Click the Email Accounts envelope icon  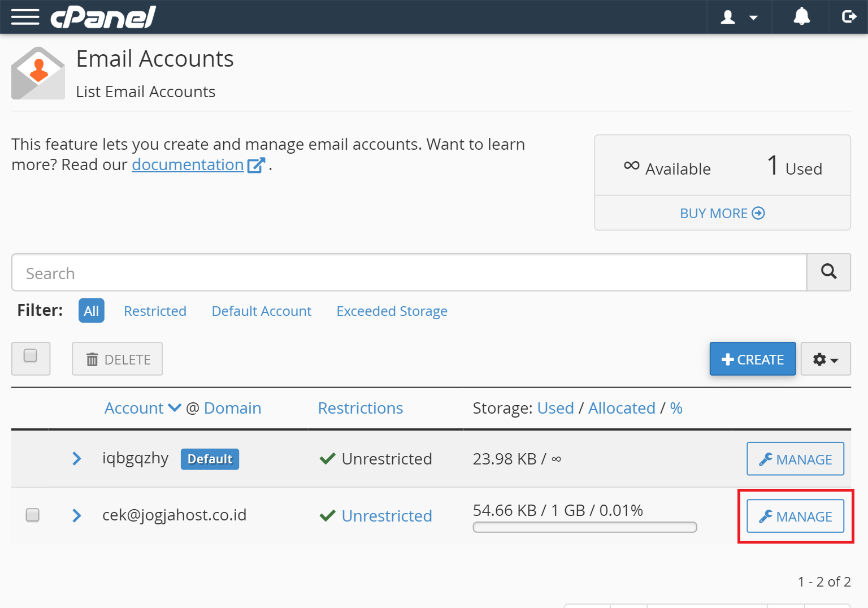coord(38,72)
